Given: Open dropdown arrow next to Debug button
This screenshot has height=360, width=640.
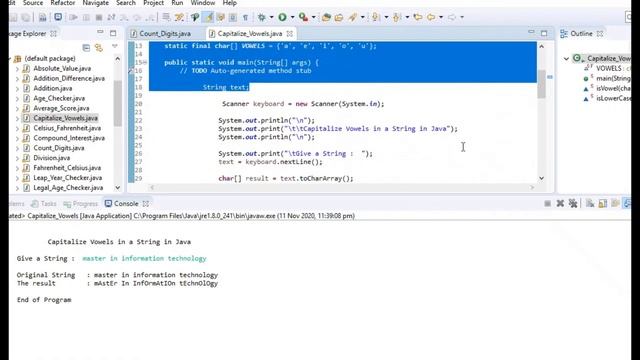Looking at the screenshot, I should pyautogui.click(x=271, y=17).
